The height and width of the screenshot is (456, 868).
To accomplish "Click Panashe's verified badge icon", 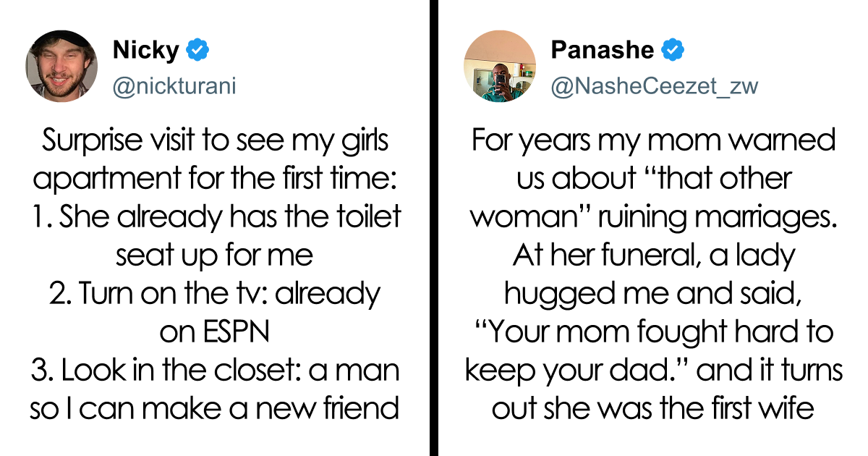I will pos(673,51).
